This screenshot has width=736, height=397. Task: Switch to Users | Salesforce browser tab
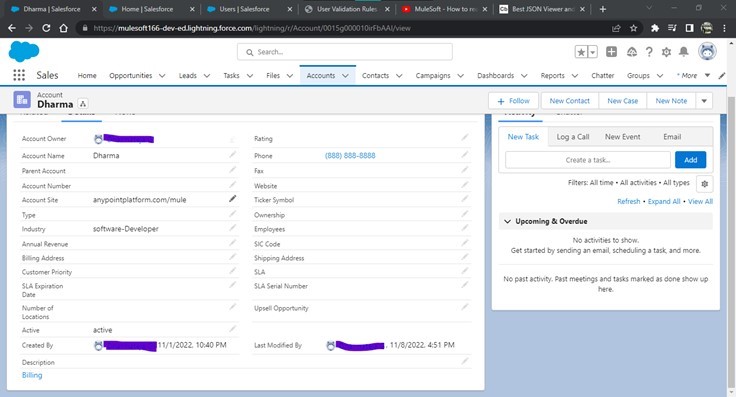pos(249,9)
